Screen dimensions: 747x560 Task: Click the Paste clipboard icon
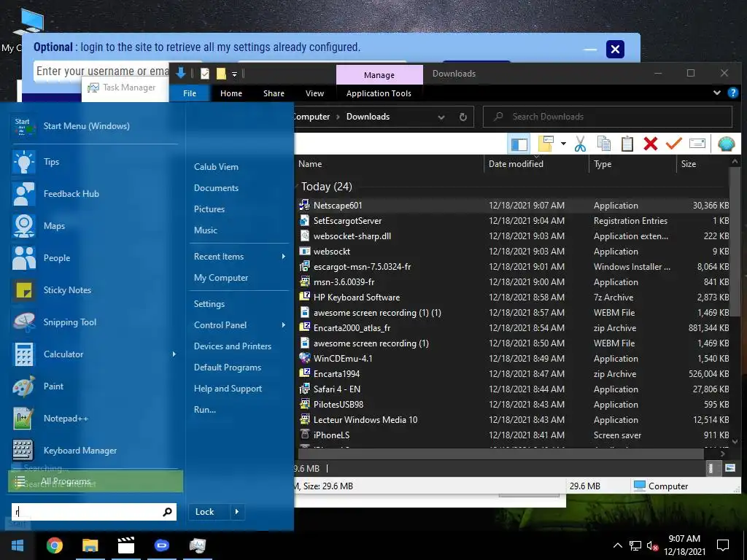[x=627, y=144]
